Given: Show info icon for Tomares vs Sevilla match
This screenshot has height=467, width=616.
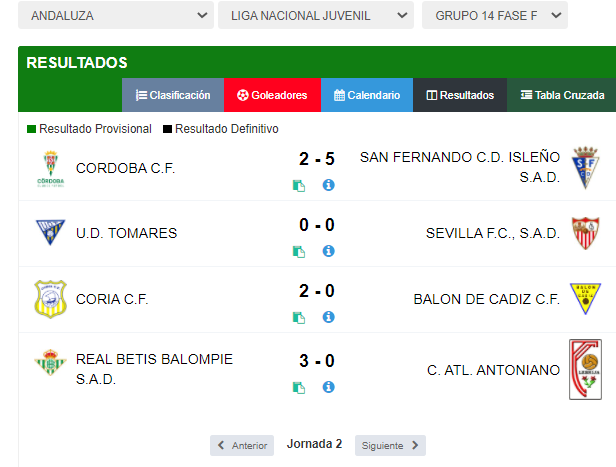Looking at the screenshot, I should point(328,251).
